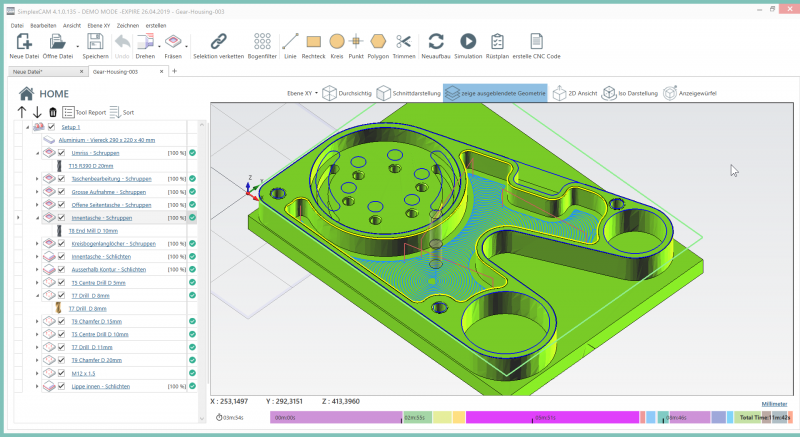The width and height of the screenshot is (800, 437).
Task: Toggle zeige ausgeblendete Geometrie
Action: tap(495, 93)
